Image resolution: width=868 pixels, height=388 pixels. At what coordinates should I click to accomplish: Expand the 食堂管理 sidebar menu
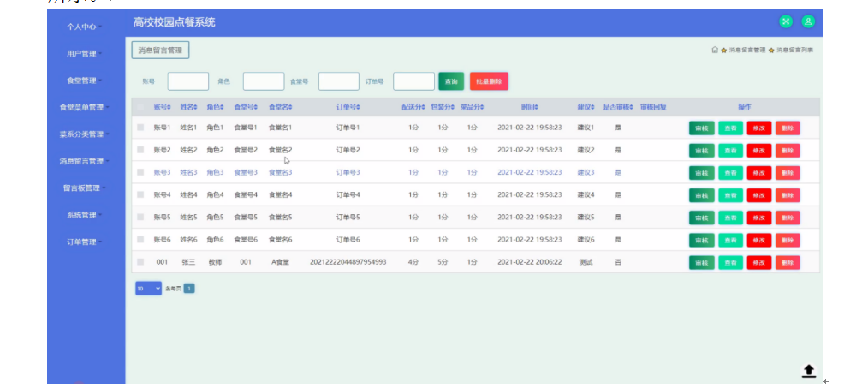tap(84, 81)
